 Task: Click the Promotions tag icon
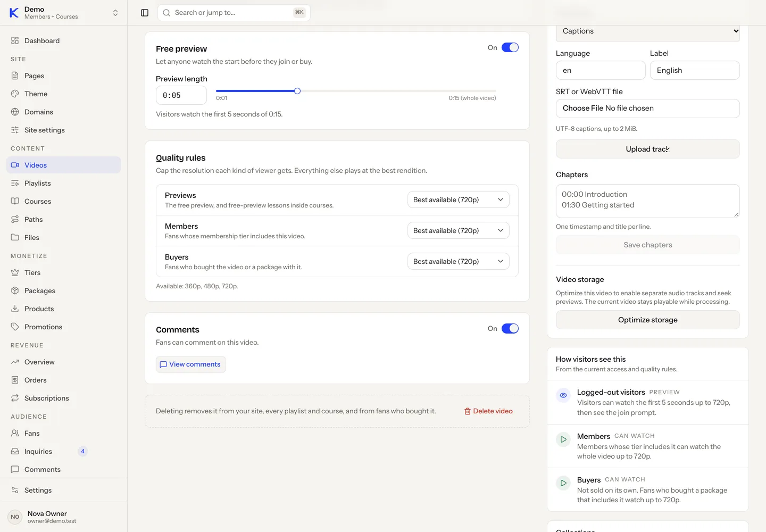point(15,327)
